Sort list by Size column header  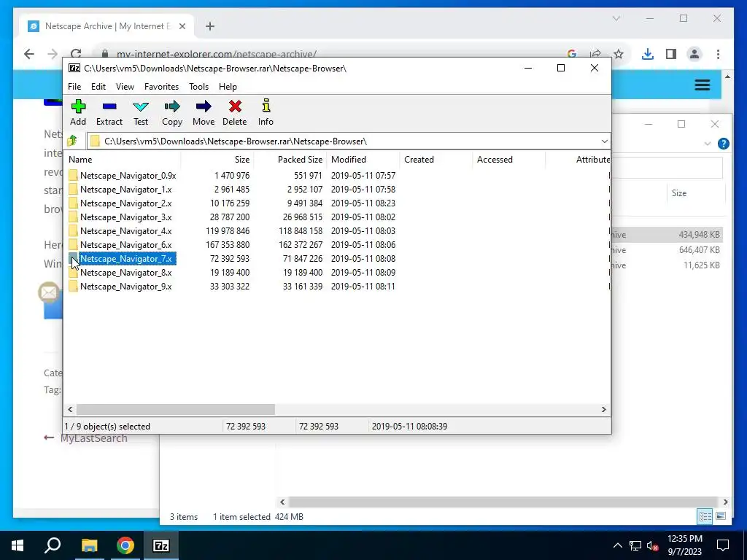point(217,160)
